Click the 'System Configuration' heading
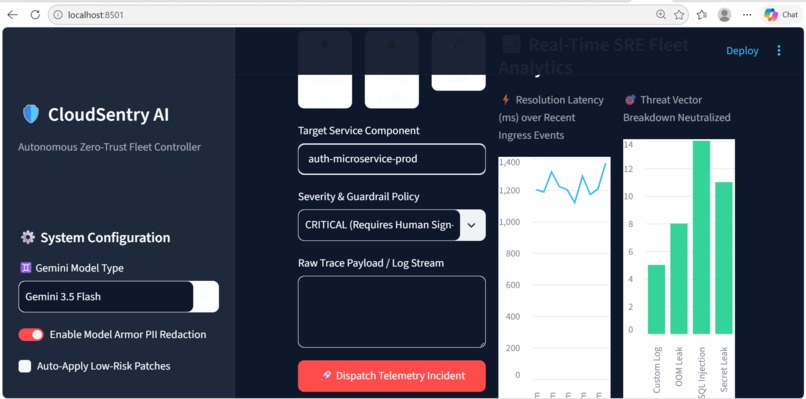The width and height of the screenshot is (806, 399). click(105, 238)
